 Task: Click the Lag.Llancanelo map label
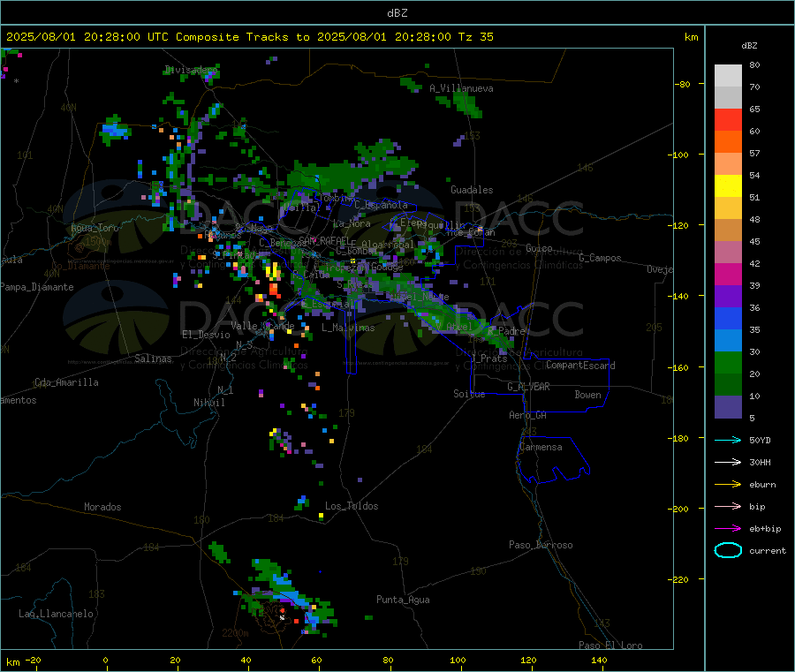click(56, 614)
